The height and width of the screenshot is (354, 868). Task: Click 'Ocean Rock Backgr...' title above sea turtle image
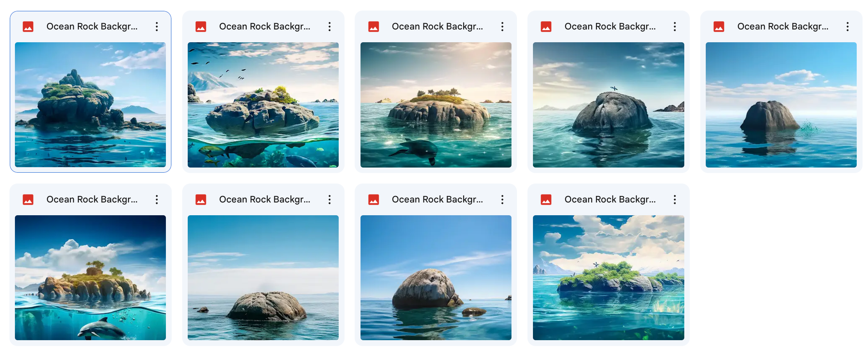pos(438,27)
